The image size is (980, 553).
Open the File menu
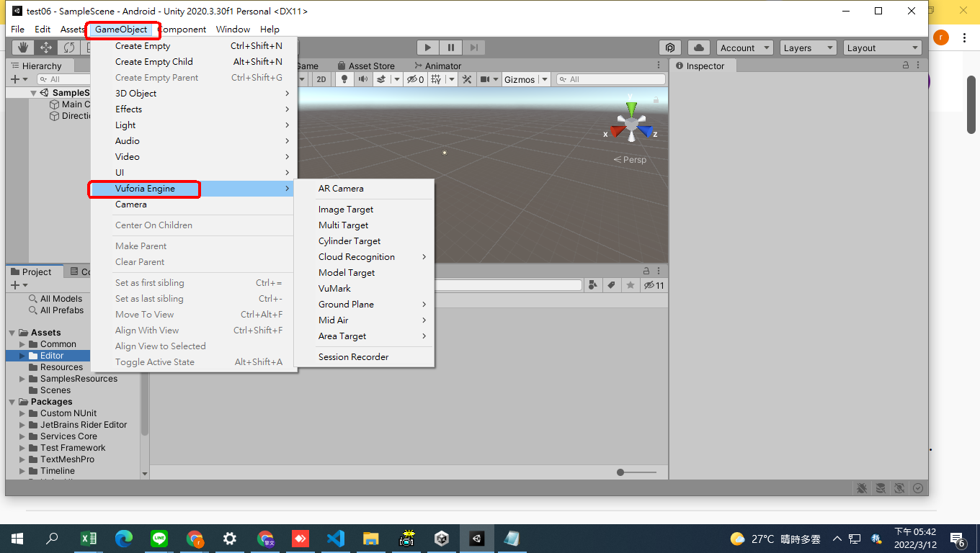(x=17, y=30)
